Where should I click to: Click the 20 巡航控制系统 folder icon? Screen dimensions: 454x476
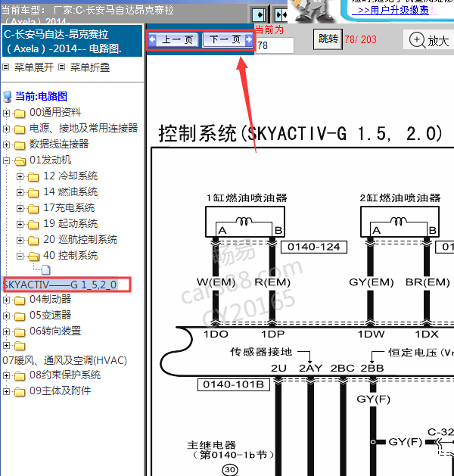point(33,241)
